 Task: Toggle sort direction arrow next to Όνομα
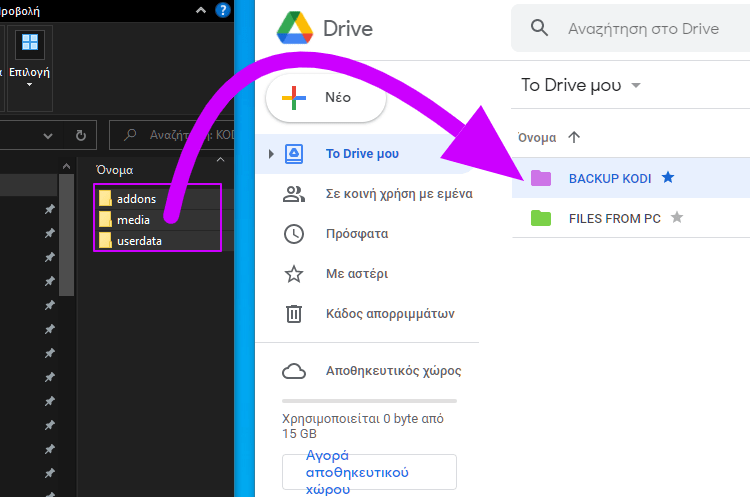pyautogui.click(x=574, y=137)
